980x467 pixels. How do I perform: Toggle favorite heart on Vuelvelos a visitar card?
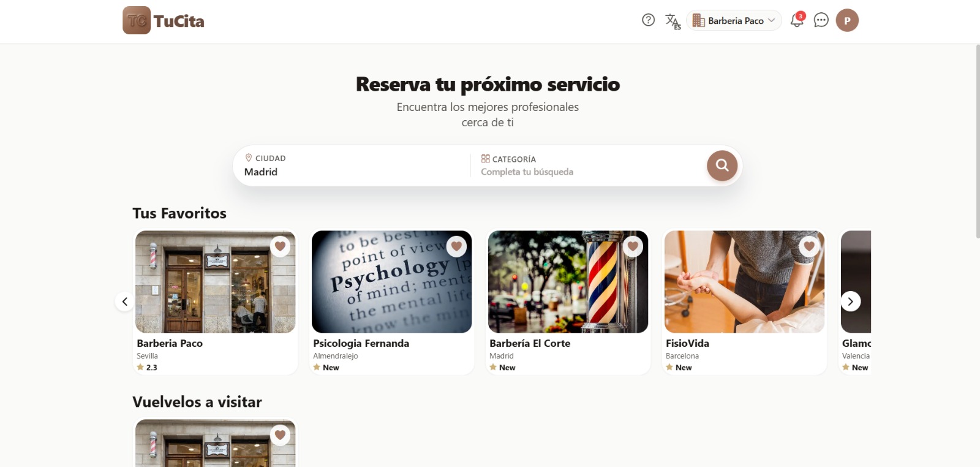click(280, 435)
